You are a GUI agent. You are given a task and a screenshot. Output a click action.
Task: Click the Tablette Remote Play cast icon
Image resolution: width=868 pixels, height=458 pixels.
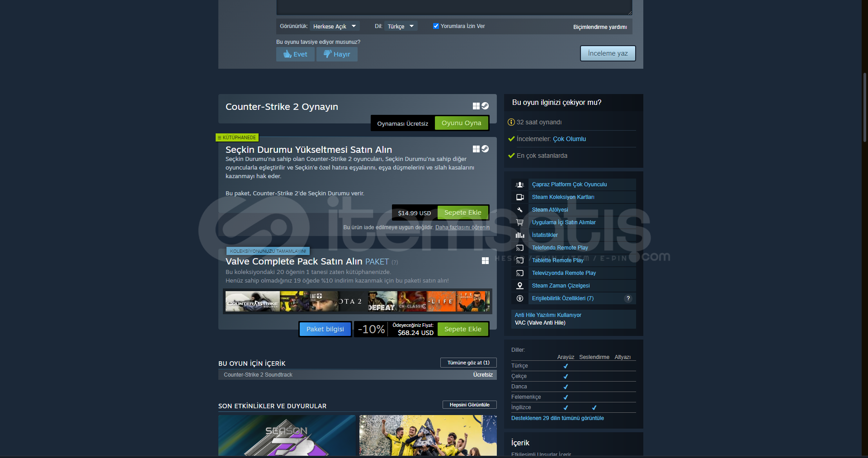pyautogui.click(x=520, y=260)
